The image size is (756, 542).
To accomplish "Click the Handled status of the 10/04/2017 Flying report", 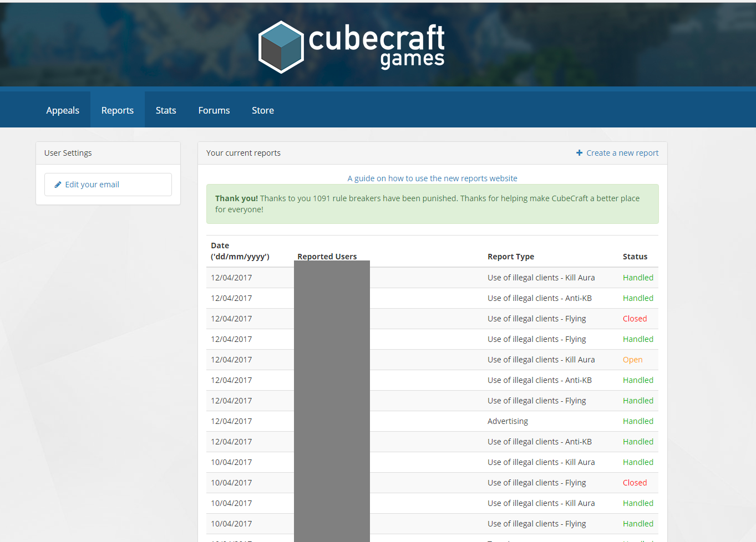I will coord(638,524).
